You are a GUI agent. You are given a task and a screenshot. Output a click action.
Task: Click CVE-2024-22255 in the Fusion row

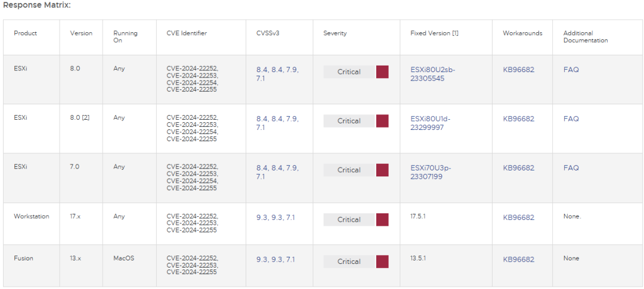[191, 271]
